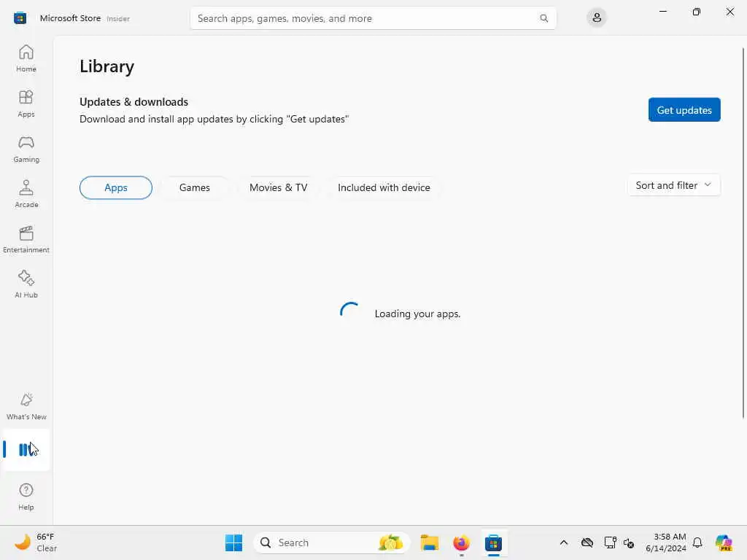Switch to Included with device tab
This screenshot has height=560, width=747.
(x=384, y=187)
